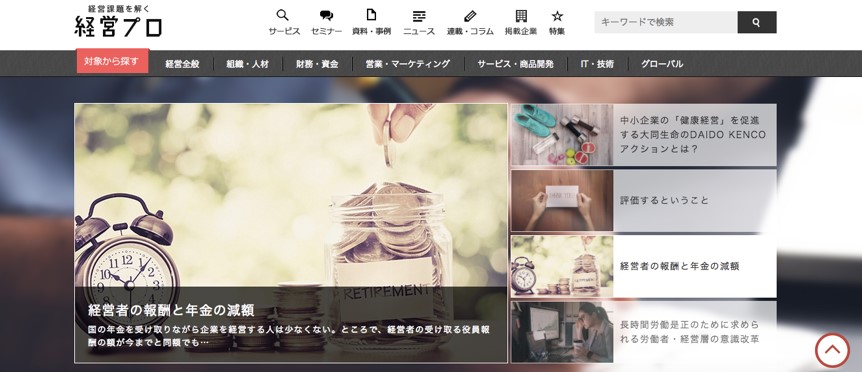This screenshot has width=862, height=372.
Task: Open the 資料・事例 document icon
Action: point(371,15)
